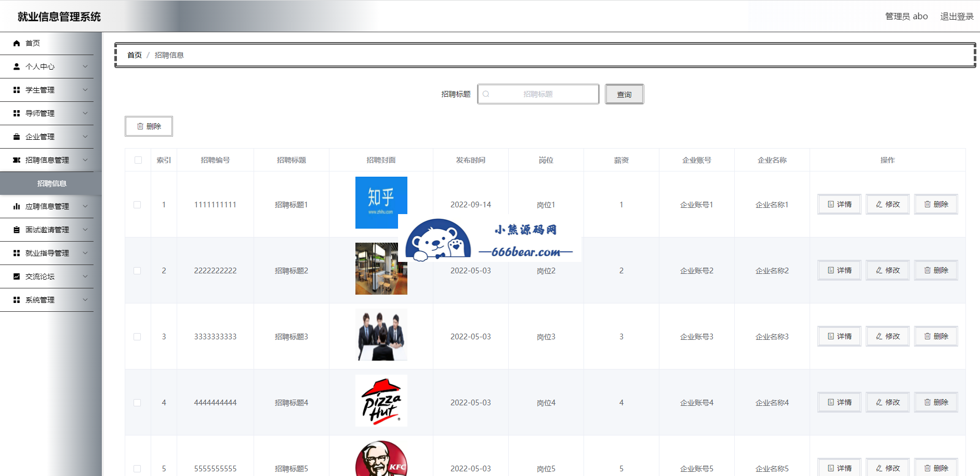This screenshot has height=476, width=980.
Task: Expand the 就业指导管理 chevron arrow
Action: tap(85, 253)
